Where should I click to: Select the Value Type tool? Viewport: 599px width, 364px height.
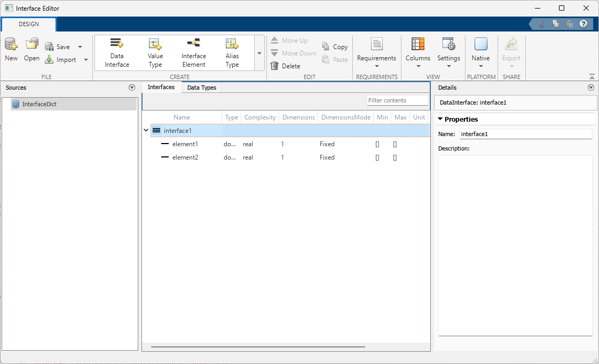tap(155, 52)
